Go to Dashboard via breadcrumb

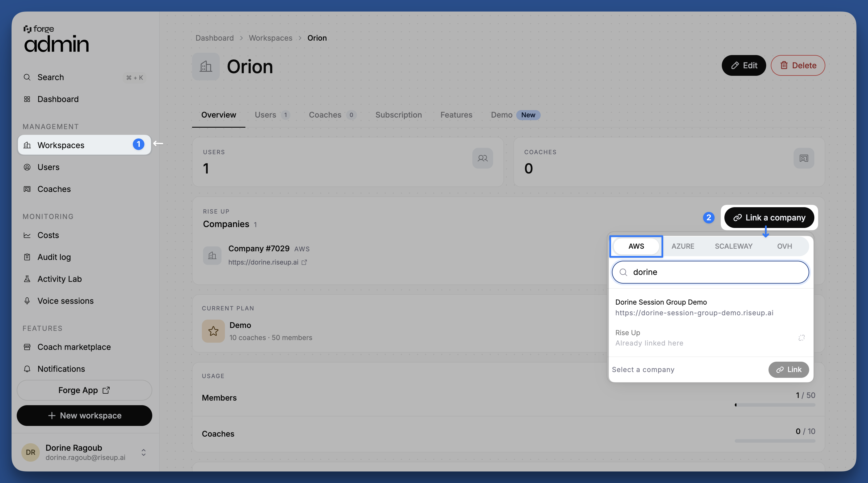click(x=214, y=38)
